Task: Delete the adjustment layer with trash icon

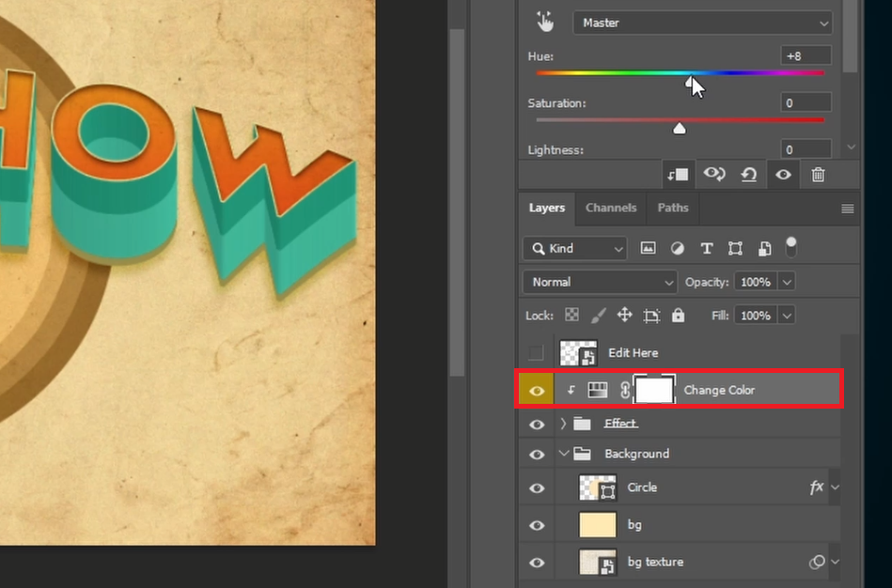Action: 818,175
